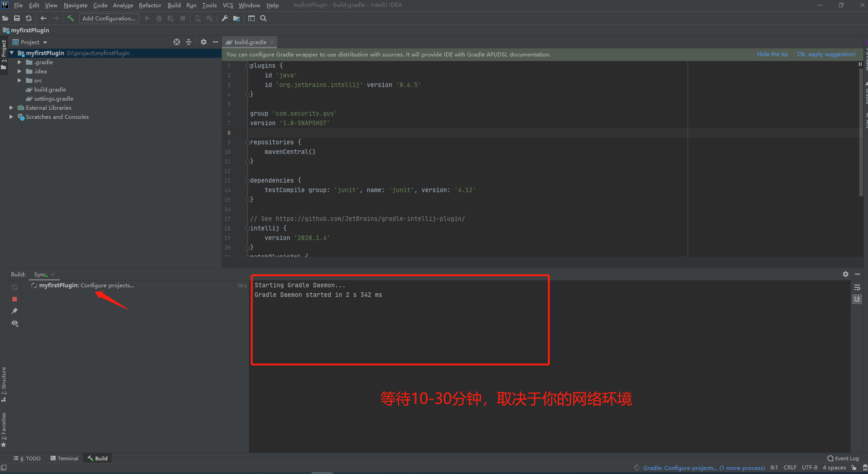The width and height of the screenshot is (868, 474).
Task: Toggle the window corner icon in status bar
Action: pos(4,468)
